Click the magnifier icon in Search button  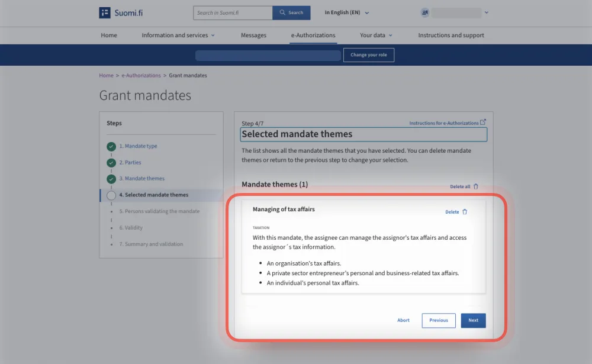(282, 12)
